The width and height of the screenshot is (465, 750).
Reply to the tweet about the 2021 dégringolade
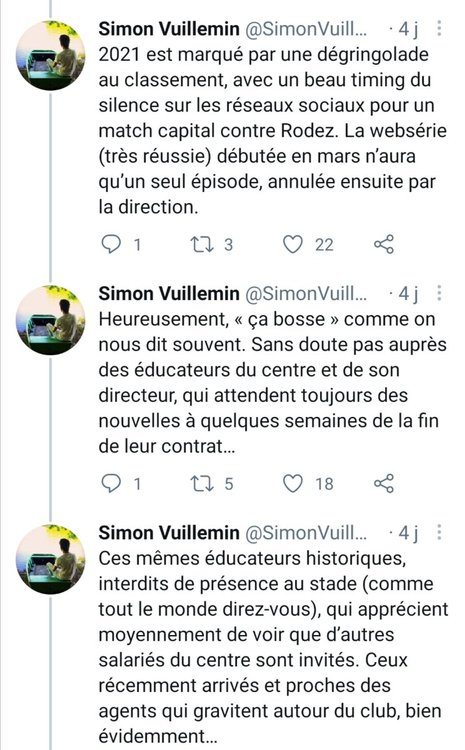pyautogui.click(x=111, y=244)
